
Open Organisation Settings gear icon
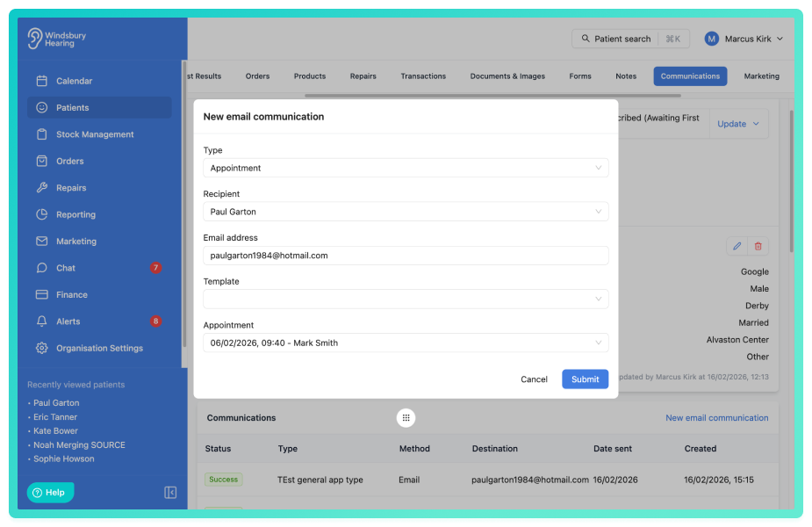click(x=42, y=348)
